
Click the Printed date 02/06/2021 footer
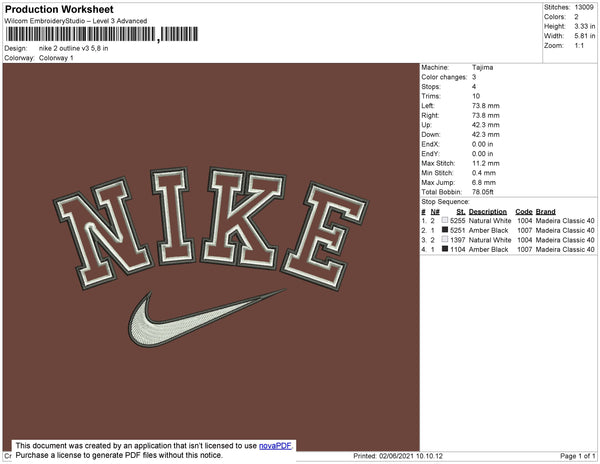coord(398,456)
